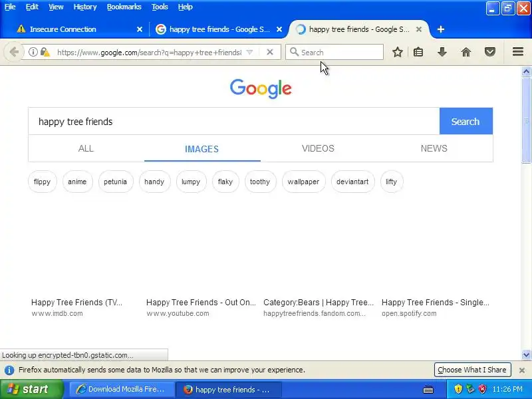Filter by the lumpy chip
The image size is (532, 399).
tap(191, 182)
